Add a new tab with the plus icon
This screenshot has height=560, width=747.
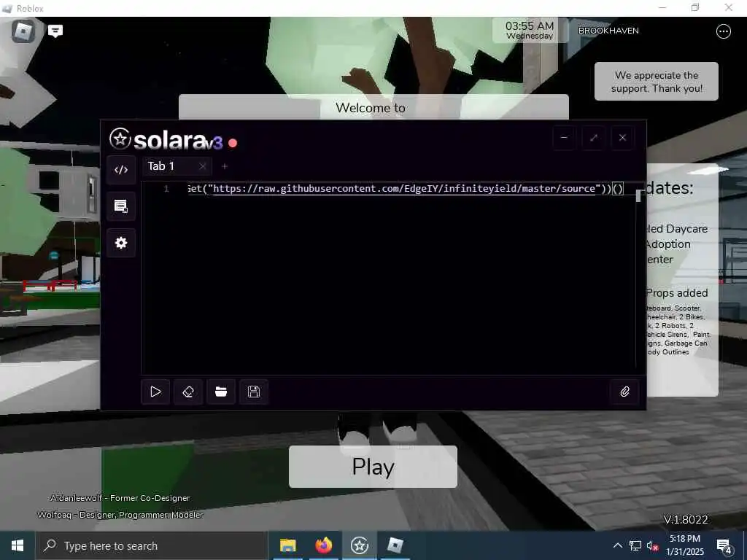(x=225, y=166)
